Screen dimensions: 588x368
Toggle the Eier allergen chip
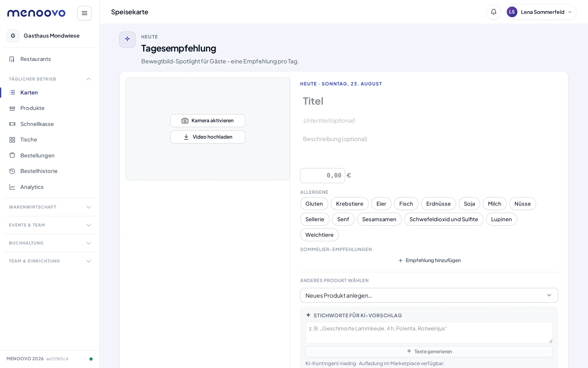pos(381,204)
